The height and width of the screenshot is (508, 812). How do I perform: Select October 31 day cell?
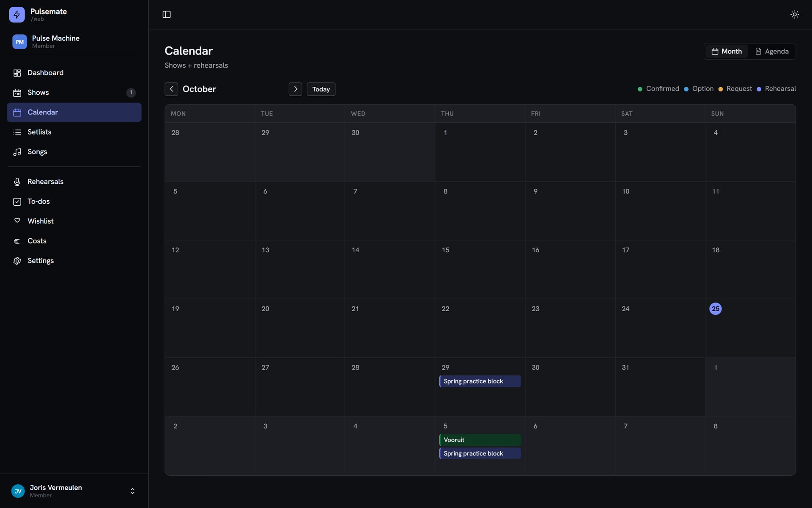pyautogui.click(x=660, y=387)
